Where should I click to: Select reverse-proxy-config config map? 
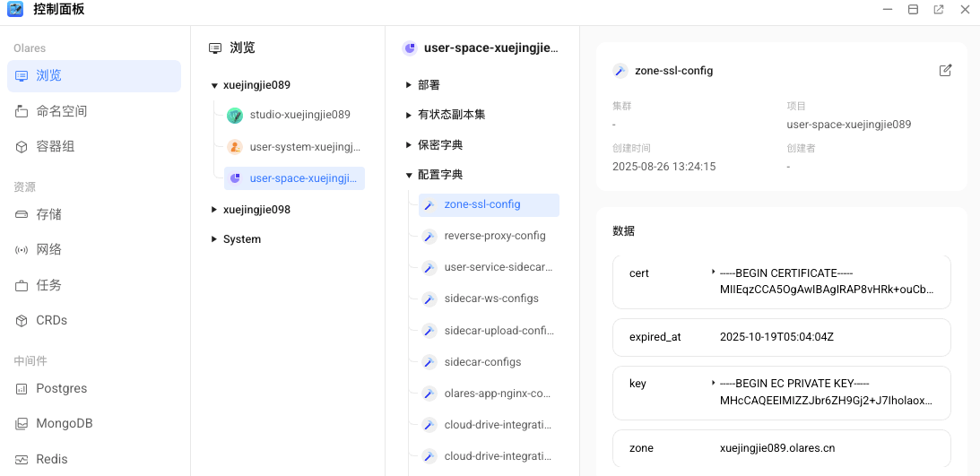pyautogui.click(x=494, y=236)
